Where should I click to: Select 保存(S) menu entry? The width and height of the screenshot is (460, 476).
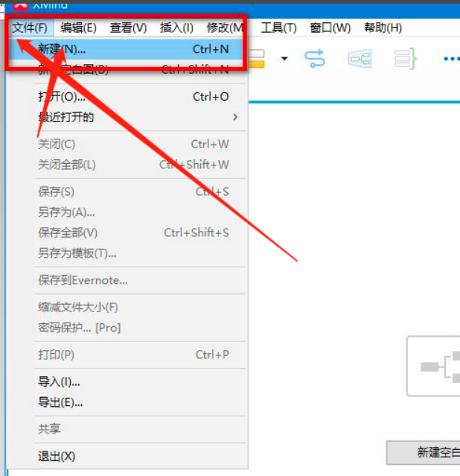pos(127,191)
